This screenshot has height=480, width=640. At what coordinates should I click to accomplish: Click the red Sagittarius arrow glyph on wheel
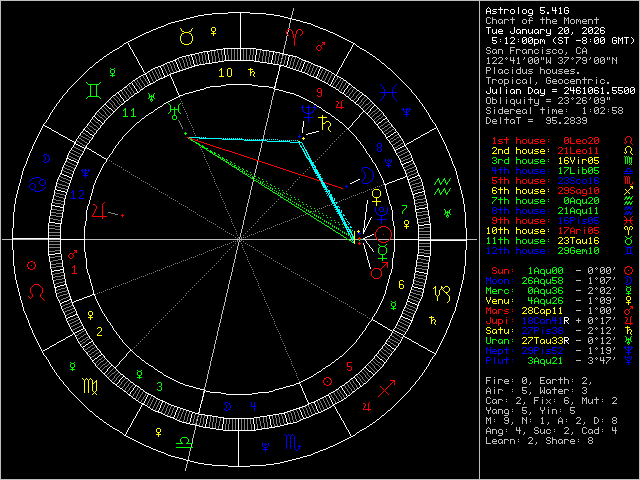(x=386, y=388)
